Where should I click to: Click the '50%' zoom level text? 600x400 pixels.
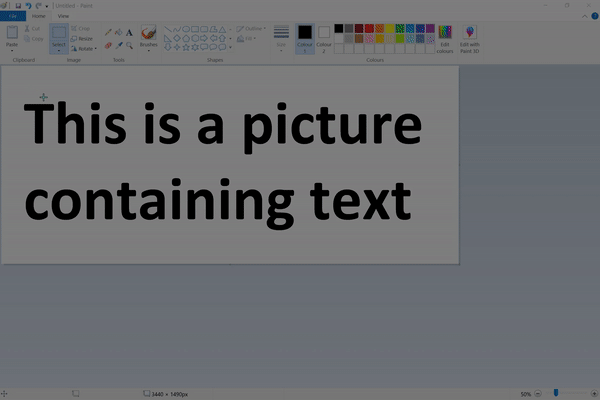point(526,394)
